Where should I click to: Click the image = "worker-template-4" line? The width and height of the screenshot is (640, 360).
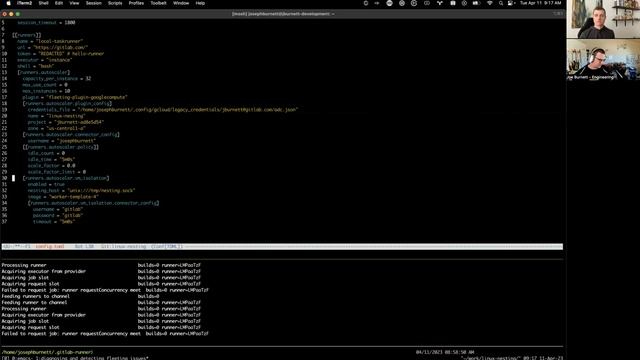click(x=63, y=197)
